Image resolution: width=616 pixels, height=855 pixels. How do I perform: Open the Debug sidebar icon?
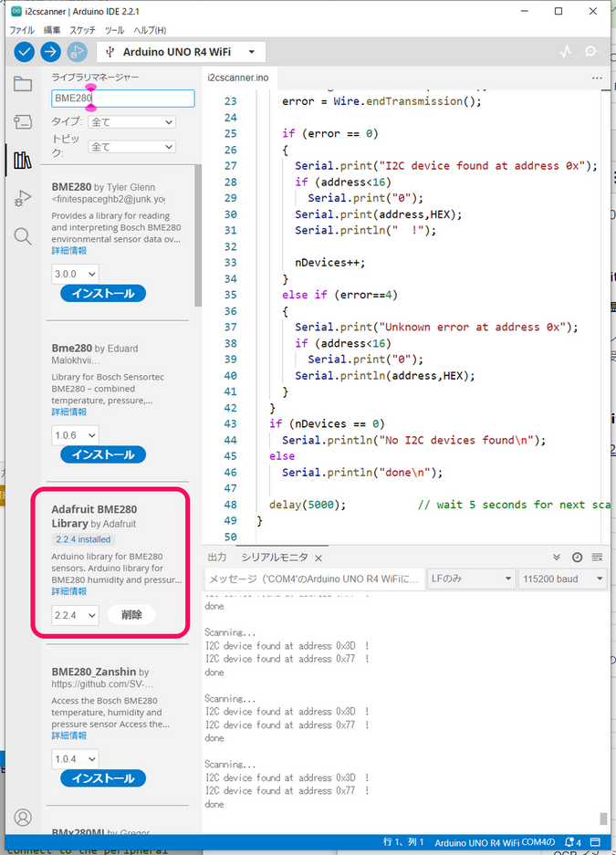click(x=22, y=198)
